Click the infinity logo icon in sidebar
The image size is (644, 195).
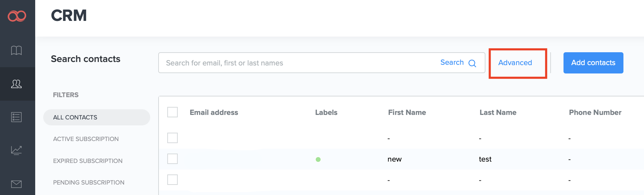click(17, 16)
